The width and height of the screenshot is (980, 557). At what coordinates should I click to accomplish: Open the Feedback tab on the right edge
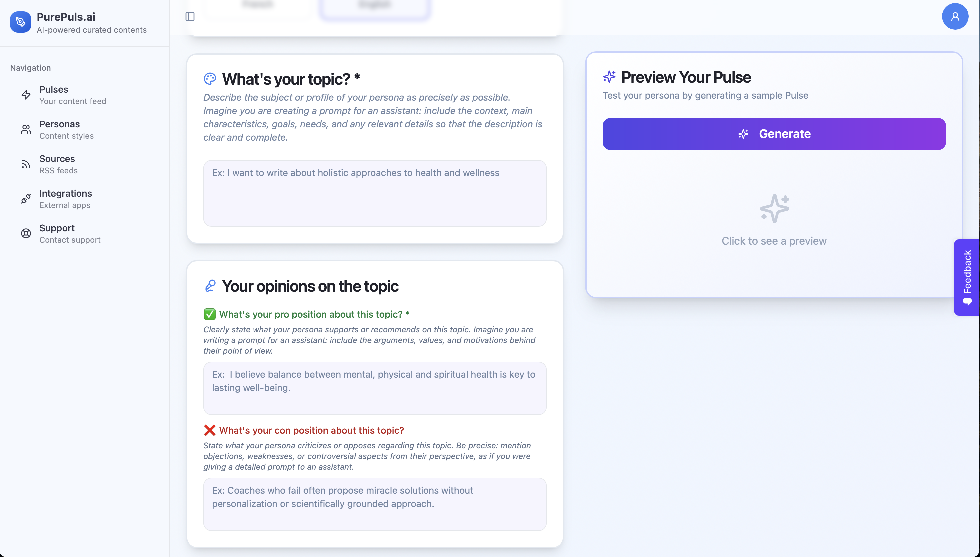click(x=967, y=277)
